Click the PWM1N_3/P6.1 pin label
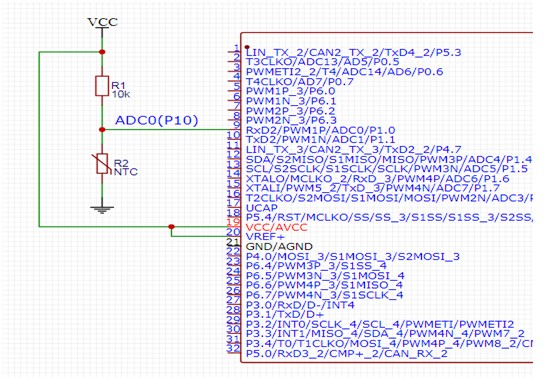 291,101
